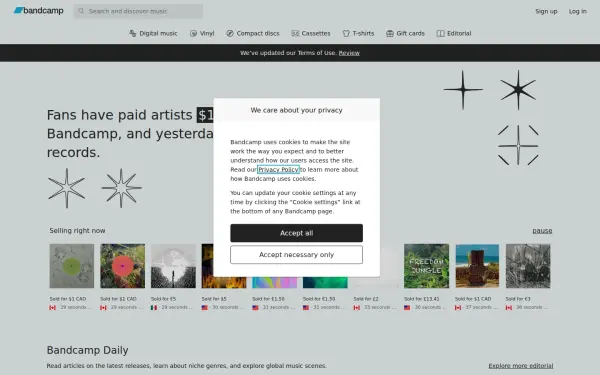This screenshot has width=600, height=375.
Task: Click the Compact discs icon
Action: pos(230,33)
